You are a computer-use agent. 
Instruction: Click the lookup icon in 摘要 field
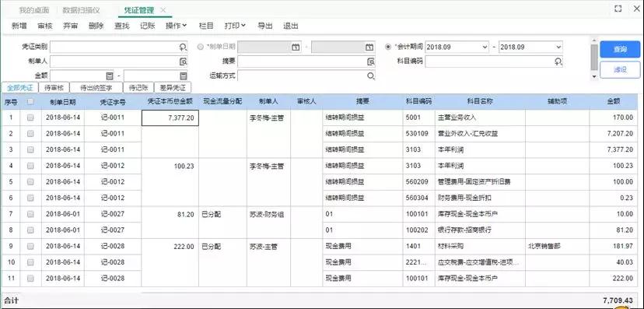pyautogui.click(x=371, y=61)
